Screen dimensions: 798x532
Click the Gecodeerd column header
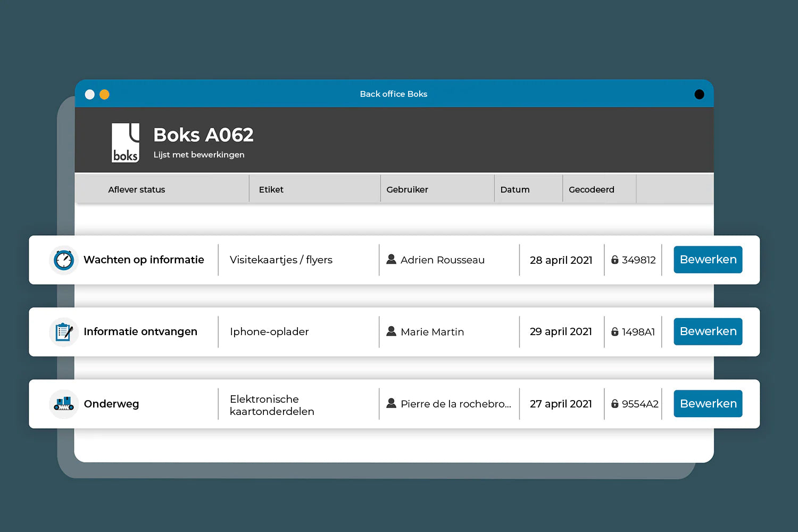click(x=591, y=189)
